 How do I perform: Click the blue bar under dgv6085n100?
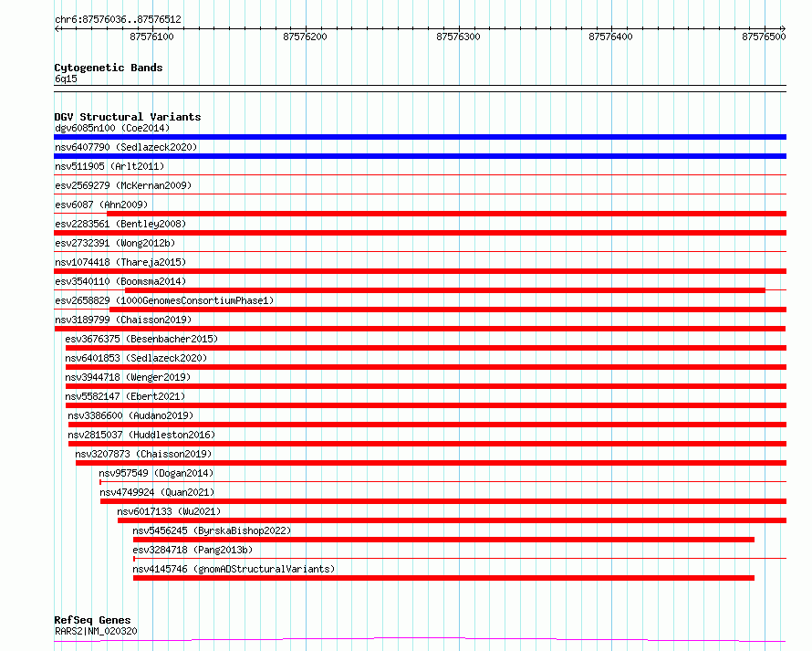pos(420,137)
